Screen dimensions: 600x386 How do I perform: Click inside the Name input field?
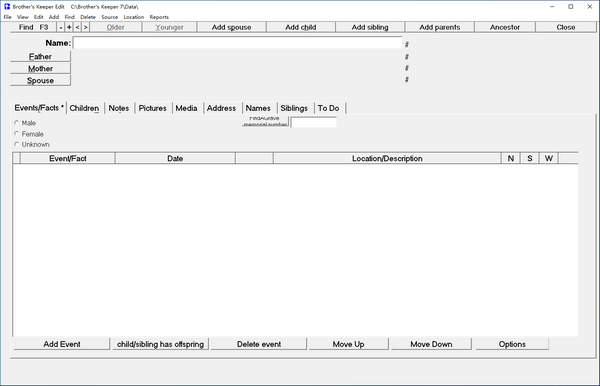237,43
